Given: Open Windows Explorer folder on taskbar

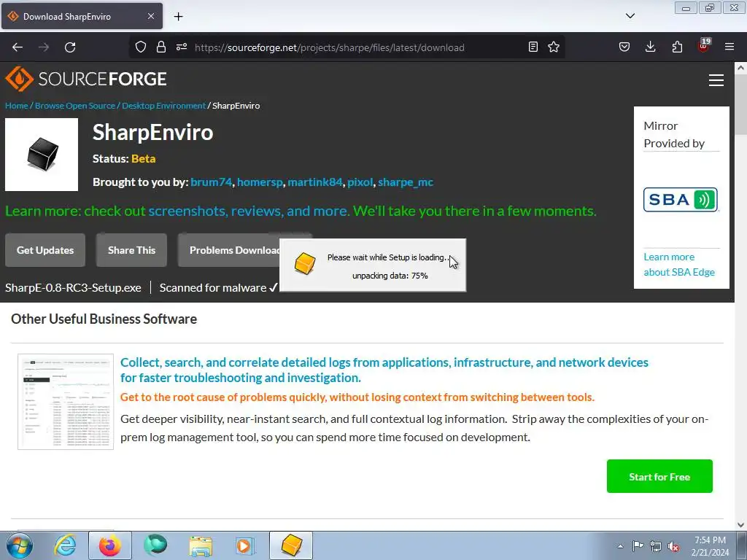Looking at the screenshot, I should pos(201,545).
